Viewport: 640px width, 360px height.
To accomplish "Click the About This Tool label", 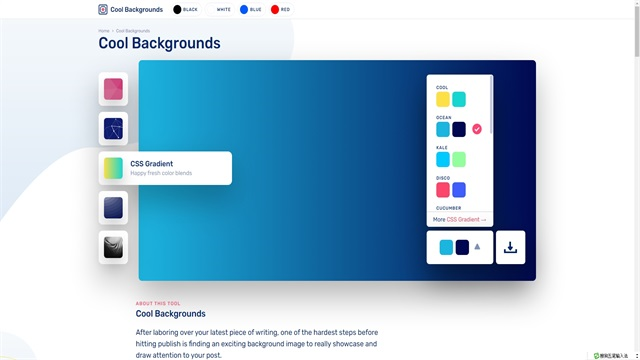I will pyautogui.click(x=158, y=303).
